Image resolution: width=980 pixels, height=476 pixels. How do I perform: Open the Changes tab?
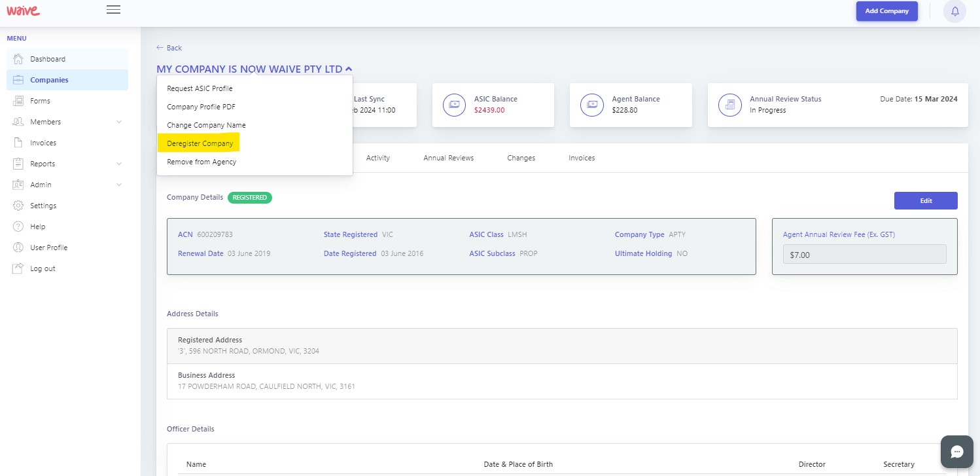coord(521,158)
